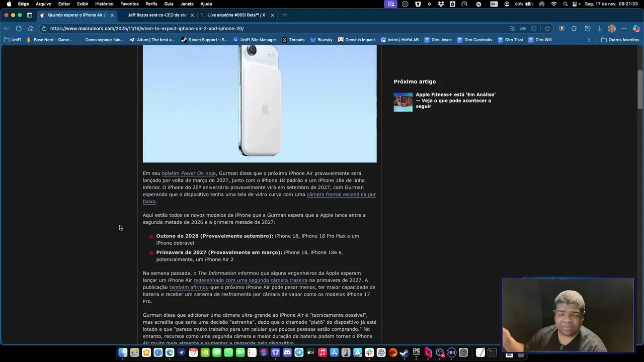
Task: Switch to Jeff Bezos será co-CEO tab
Action: pos(156,15)
